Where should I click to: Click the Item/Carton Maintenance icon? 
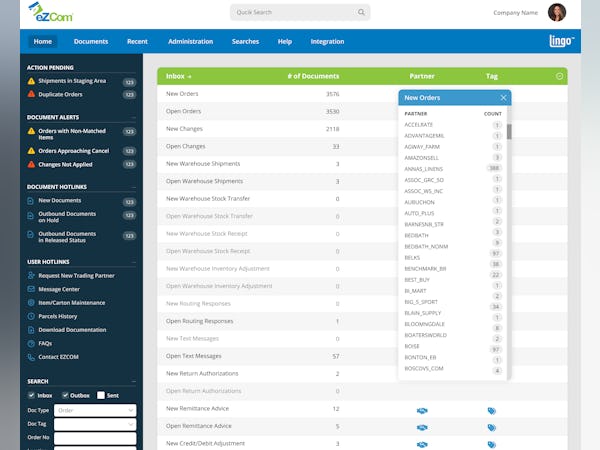(x=31, y=303)
